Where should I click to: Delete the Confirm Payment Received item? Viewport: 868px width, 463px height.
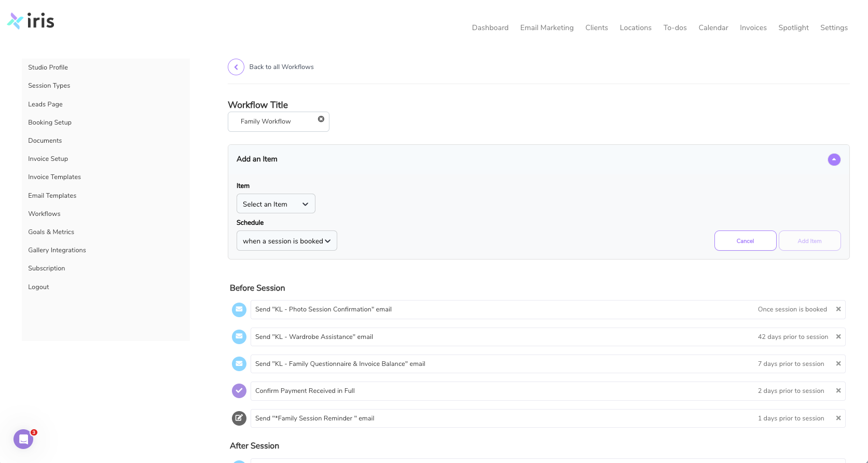coord(838,391)
